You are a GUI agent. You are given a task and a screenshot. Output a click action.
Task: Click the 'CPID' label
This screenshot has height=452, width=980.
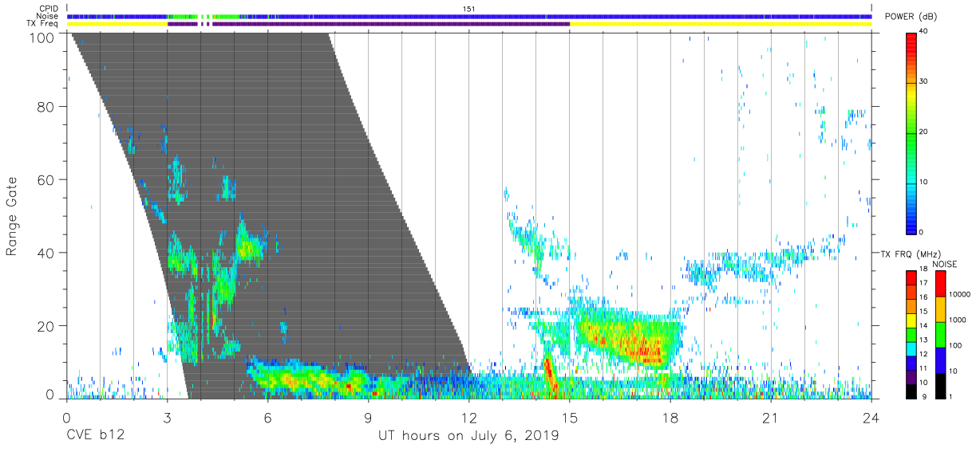tap(48, 8)
